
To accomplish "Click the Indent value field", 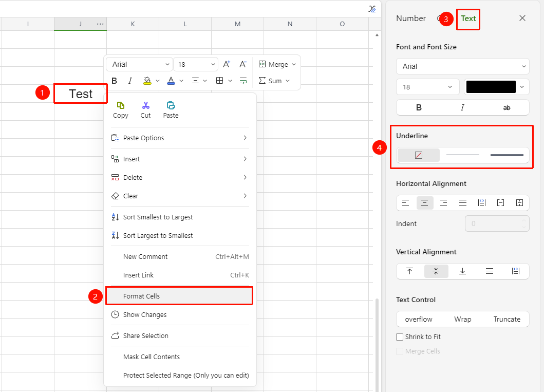I will [x=497, y=224].
